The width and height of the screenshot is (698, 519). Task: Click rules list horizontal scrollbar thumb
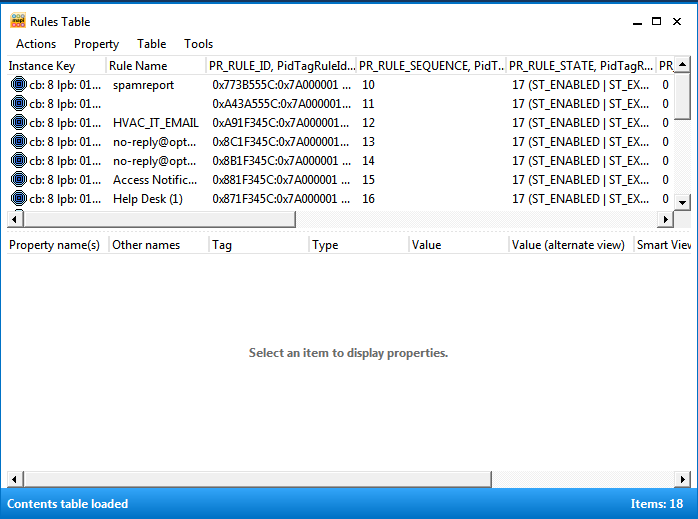(159, 219)
